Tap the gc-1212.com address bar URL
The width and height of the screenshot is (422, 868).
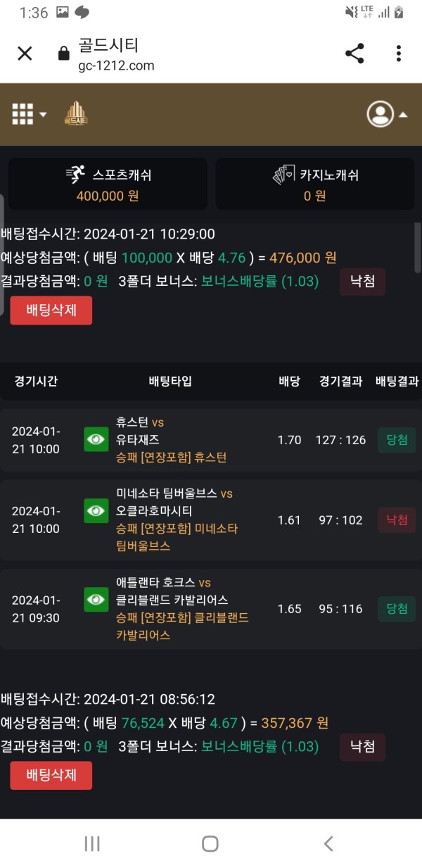tap(116, 66)
